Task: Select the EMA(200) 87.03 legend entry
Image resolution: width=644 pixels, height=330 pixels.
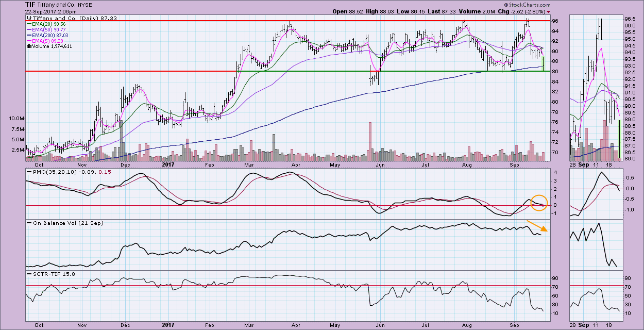Action: point(50,35)
